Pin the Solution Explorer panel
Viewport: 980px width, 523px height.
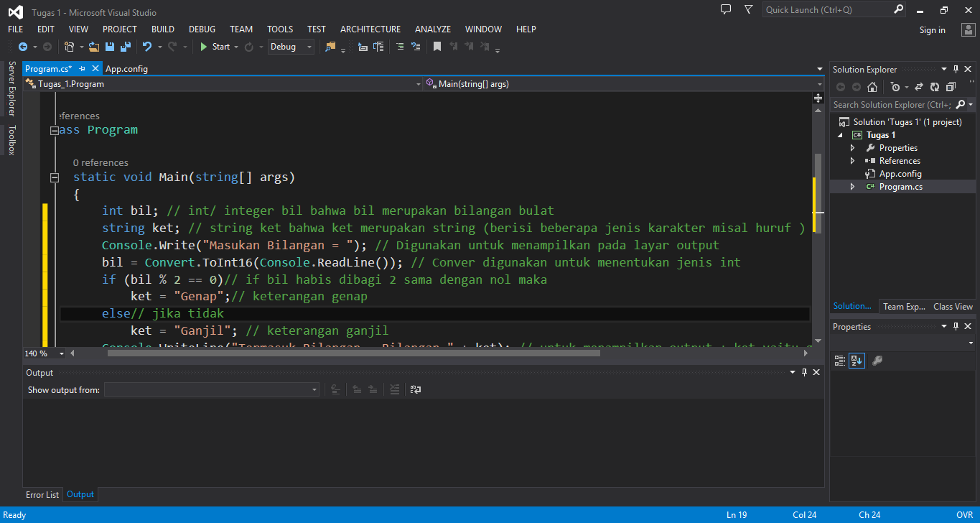[956, 69]
